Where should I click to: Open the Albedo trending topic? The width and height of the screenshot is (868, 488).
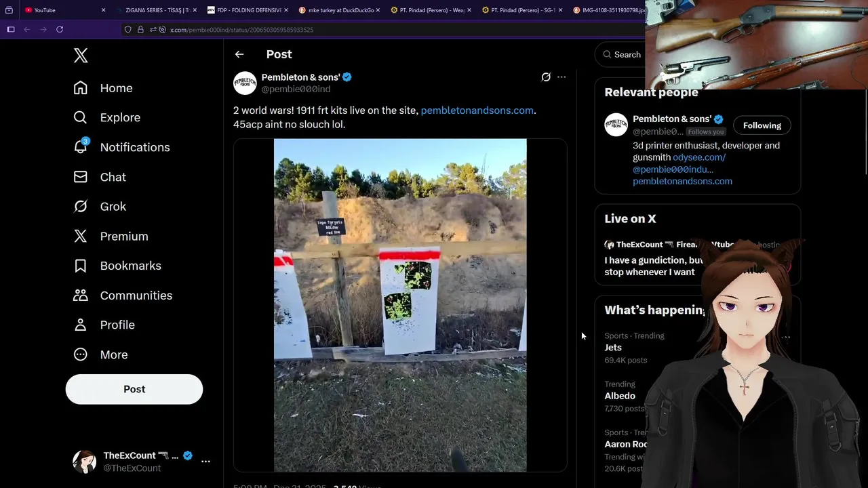point(620,396)
